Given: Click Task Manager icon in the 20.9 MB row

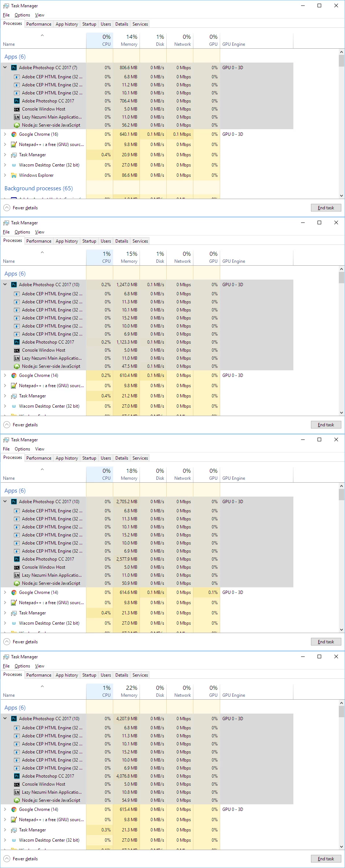Looking at the screenshot, I should pos(14,155).
